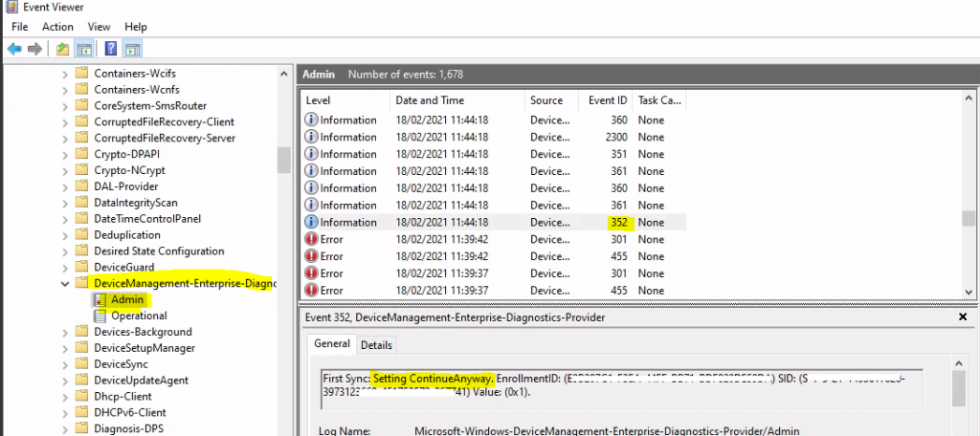
Task: Expand the DeviceUpdateAgent node
Action: pyautogui.click(x=65, y=380)
